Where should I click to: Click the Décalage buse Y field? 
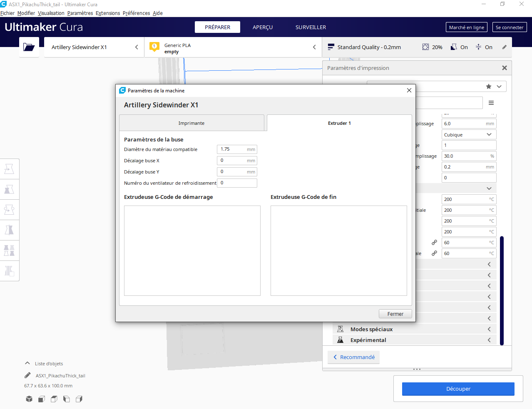coord(237,171)
